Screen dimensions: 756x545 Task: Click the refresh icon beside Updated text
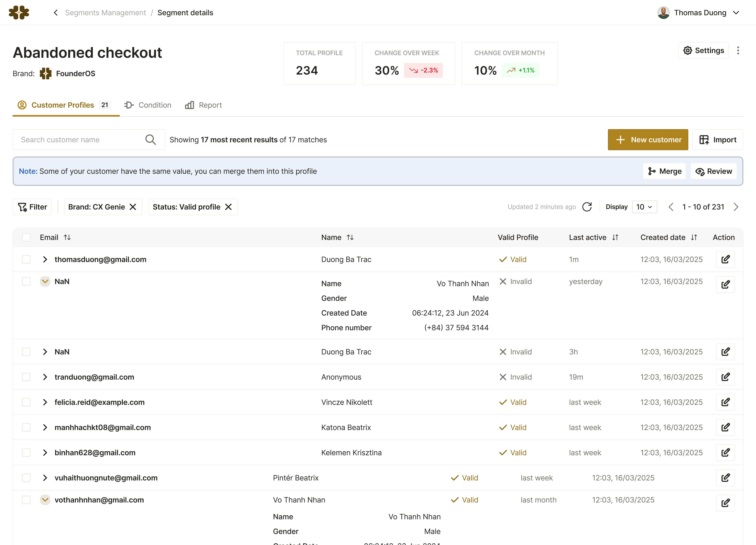pos(587,207)
